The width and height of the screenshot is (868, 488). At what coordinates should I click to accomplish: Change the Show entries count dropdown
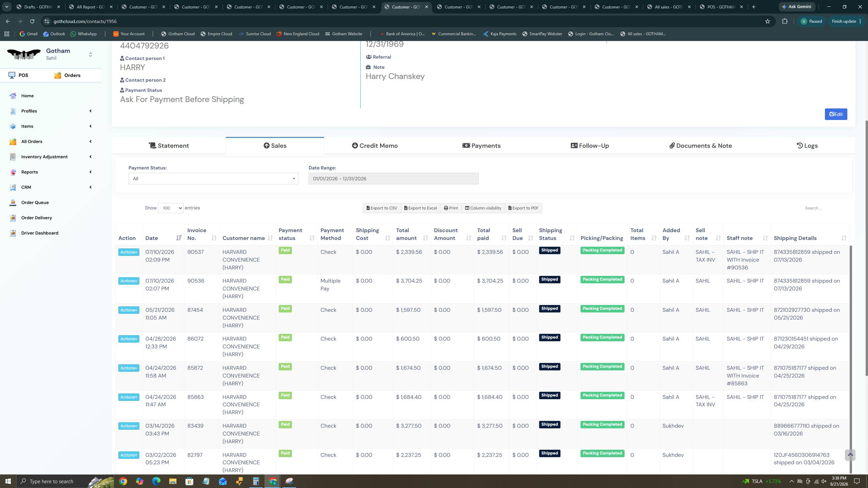pyautogui.click(x=171, y=208)
